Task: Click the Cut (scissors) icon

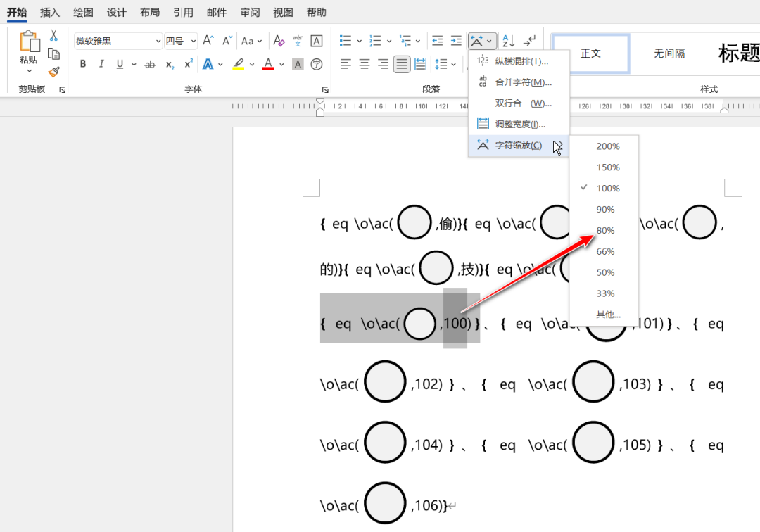Action: pos(53,34)
